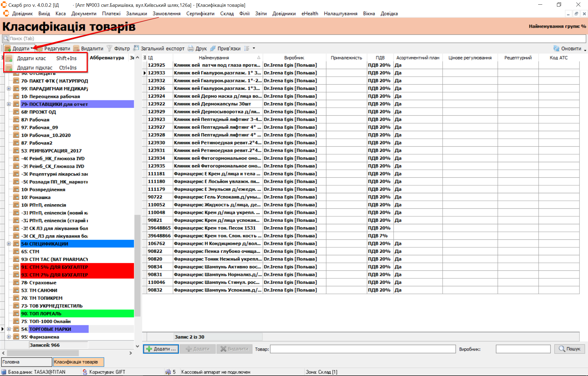Choose Додати підклас menu entry
This screenshot has width=588, height=376.
(x=35, y=68)
